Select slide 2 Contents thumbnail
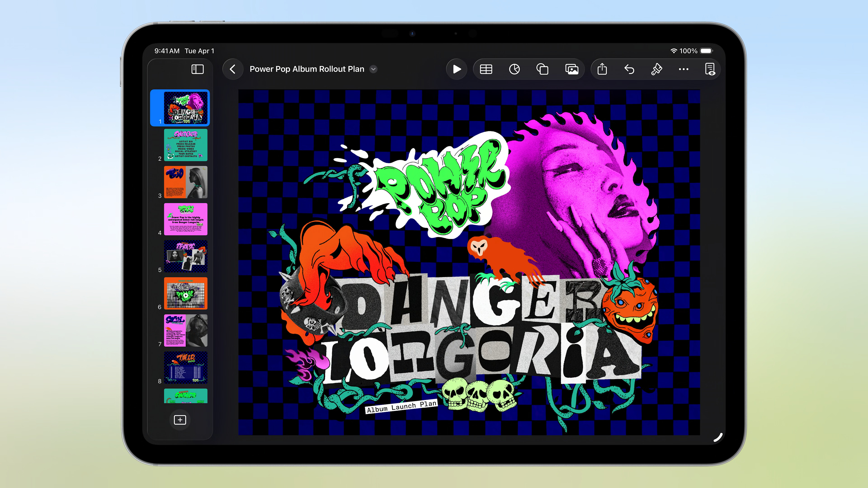 tap(186, 145)
